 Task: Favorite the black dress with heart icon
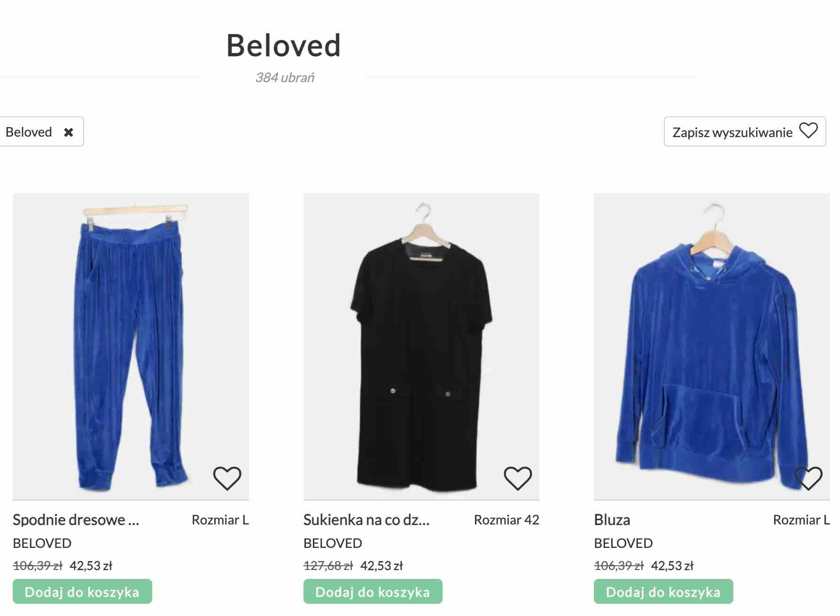tap(518, 478)
